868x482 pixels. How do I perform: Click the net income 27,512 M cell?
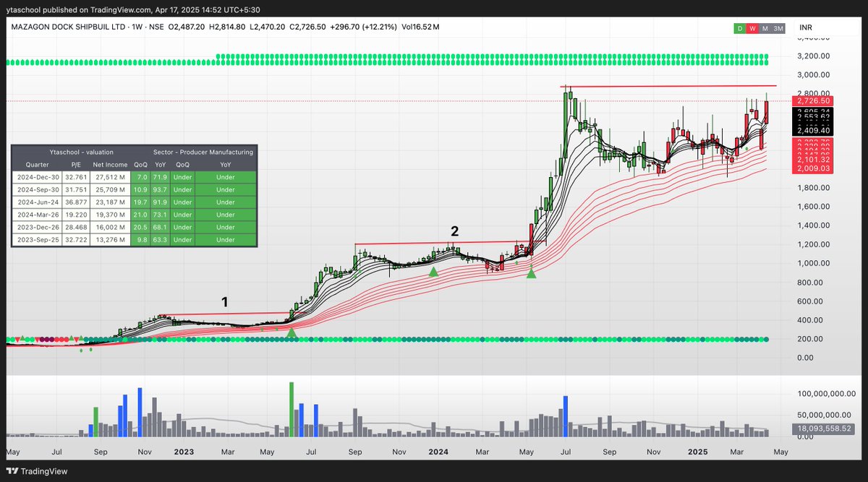(x=110, y=176)
